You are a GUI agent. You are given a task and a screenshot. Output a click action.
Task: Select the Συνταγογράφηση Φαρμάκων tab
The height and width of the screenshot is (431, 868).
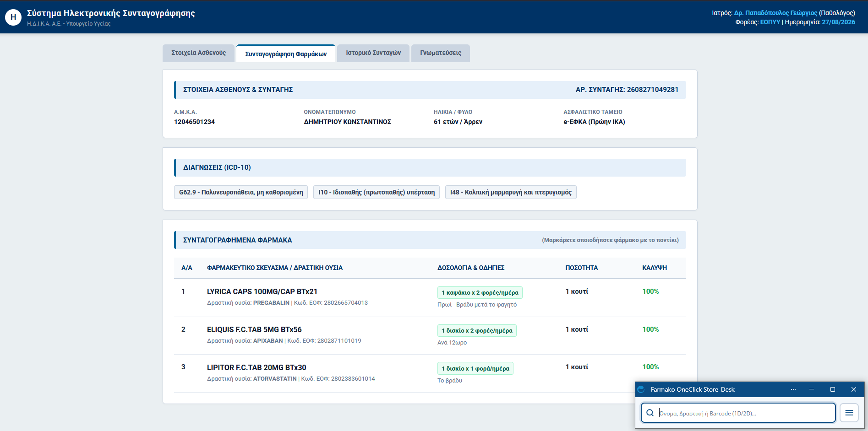[x=286, y=54]
